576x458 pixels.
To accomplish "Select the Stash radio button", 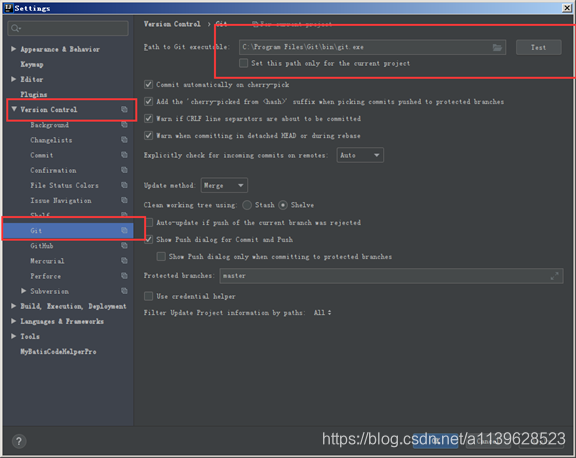I will pos(247,205).
